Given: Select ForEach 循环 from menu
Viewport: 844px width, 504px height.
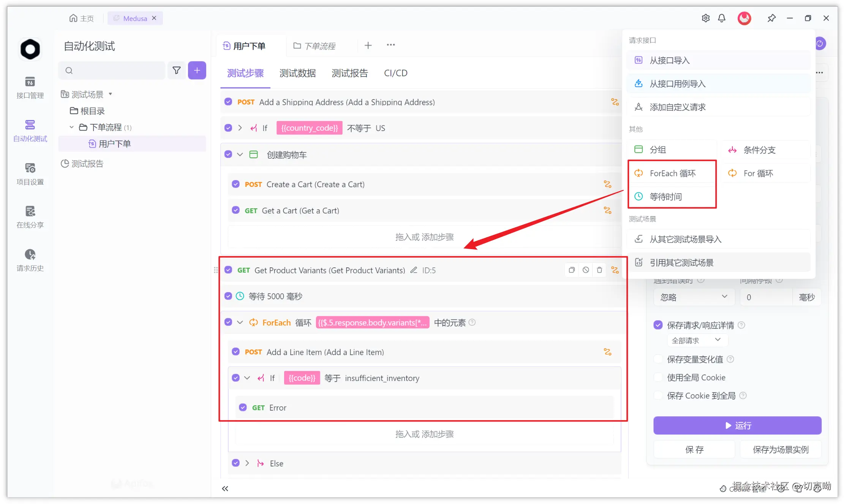Looking at the screenshot, I should point(672,173).
